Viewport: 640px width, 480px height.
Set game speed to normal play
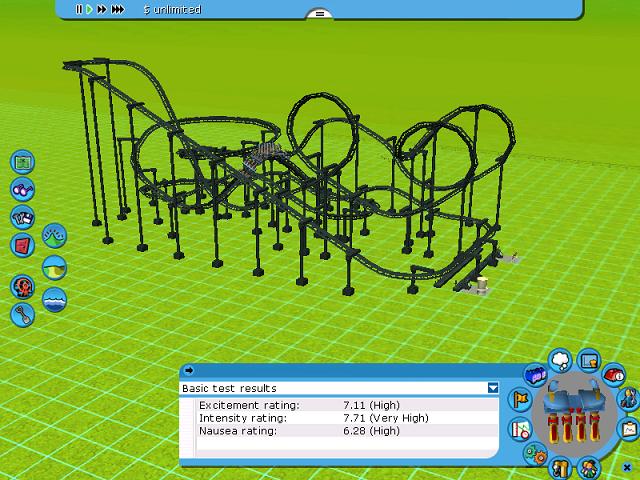tap(89, 9)
